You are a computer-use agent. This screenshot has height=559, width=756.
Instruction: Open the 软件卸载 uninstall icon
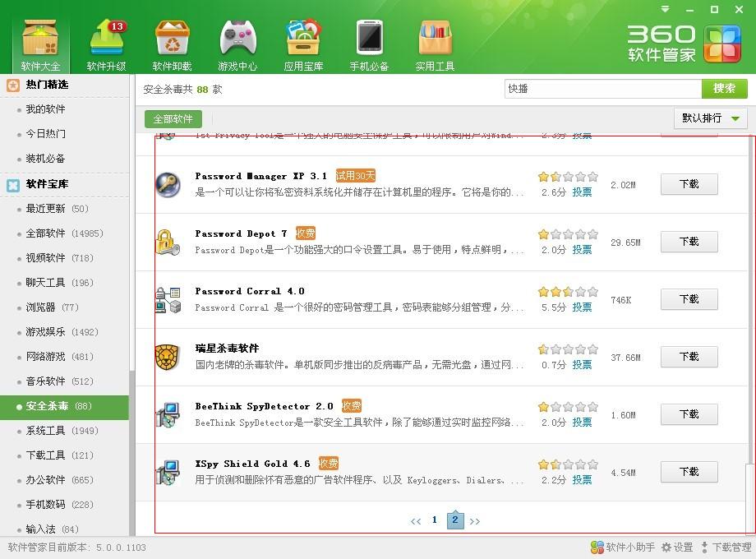point(172,45)
